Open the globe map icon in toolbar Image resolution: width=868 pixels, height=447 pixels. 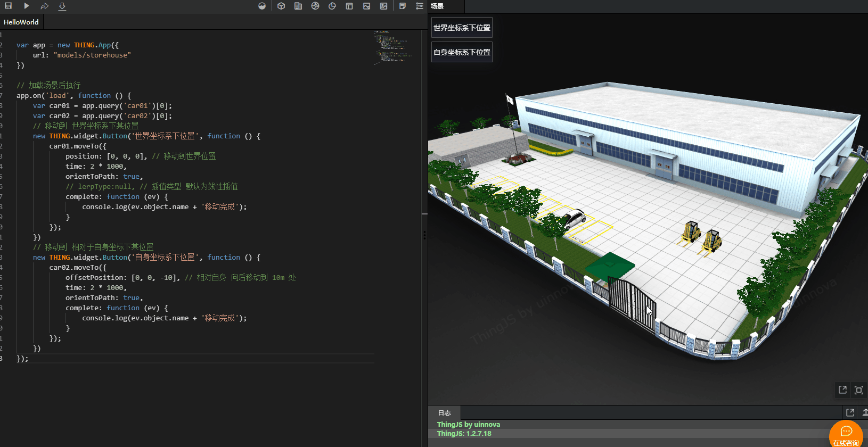pos(315,6)
